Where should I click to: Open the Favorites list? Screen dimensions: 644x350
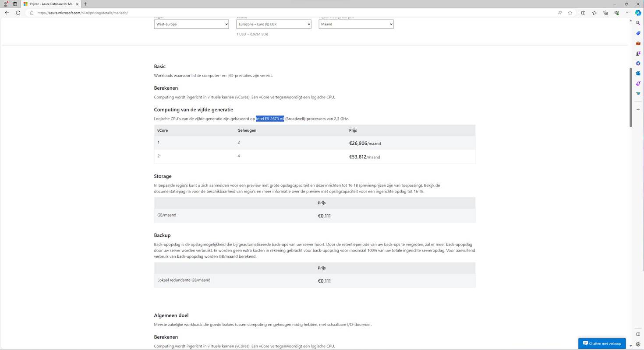[x=594, y=13]
